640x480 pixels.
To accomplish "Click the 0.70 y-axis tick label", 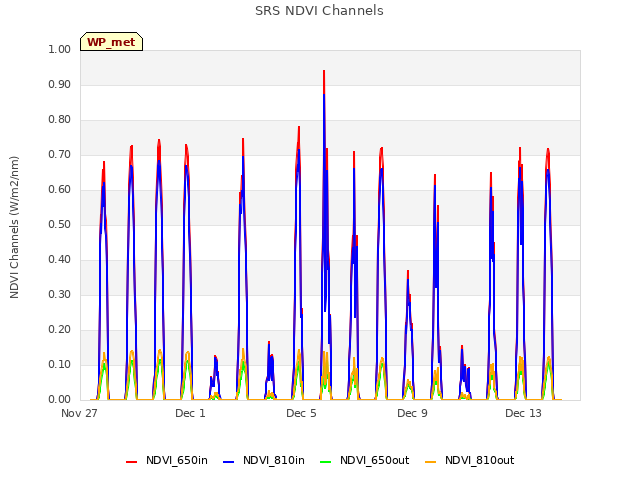I will point(60,155).
